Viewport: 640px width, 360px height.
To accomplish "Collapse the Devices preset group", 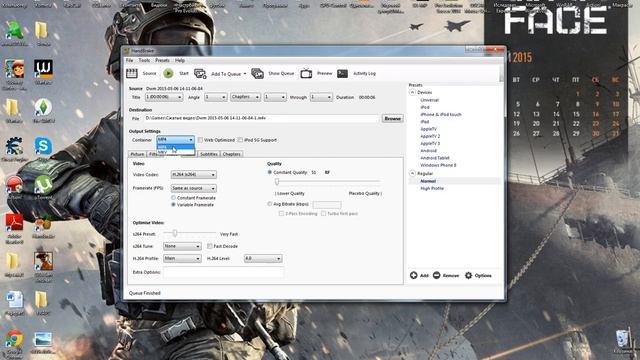I will (412, 92).
